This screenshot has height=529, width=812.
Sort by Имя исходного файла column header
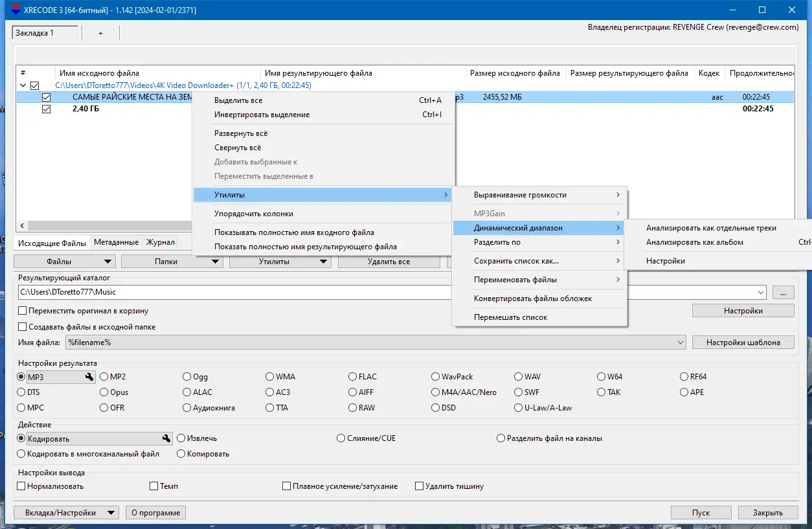(159, 73)
